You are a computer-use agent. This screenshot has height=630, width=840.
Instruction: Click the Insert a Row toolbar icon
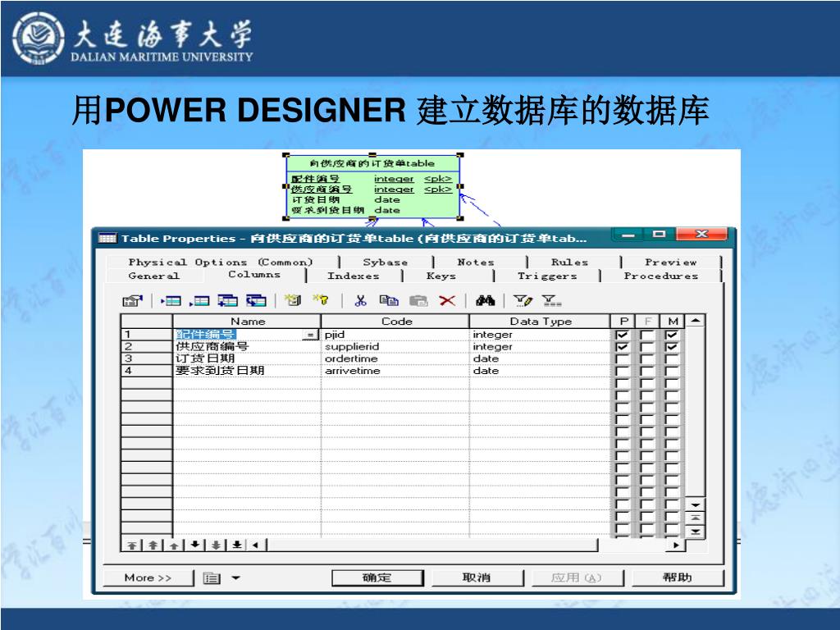[171, 301]
